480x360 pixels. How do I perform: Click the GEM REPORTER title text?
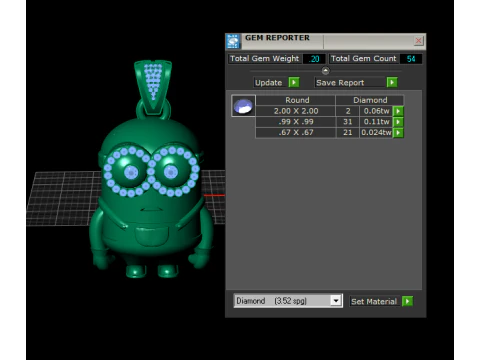click(x=277, y=38)
